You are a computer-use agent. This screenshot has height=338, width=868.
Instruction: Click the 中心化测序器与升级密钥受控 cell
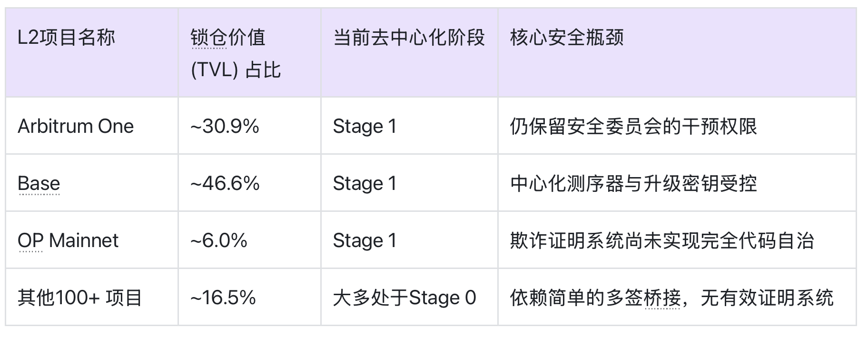point(633,183)
